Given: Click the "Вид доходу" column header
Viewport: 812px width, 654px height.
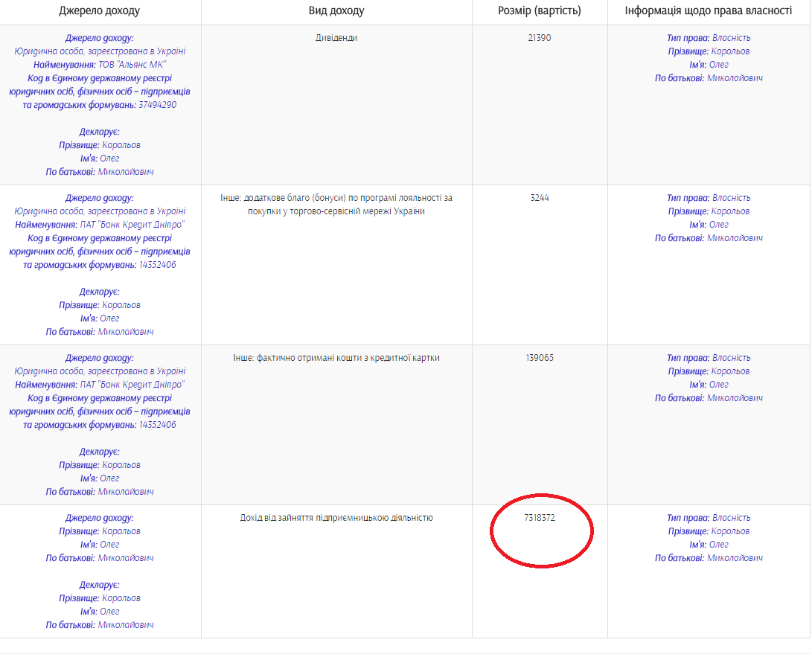Looking at the screenshot, I should tap(336, 11).
